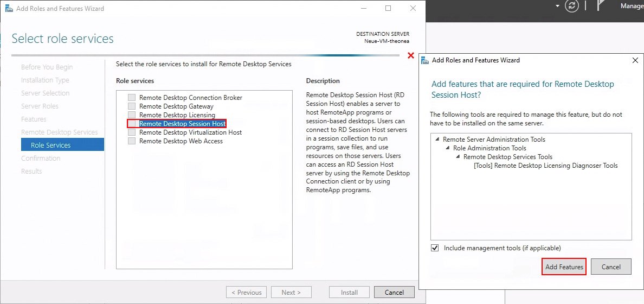Click the red X error icon

pyautogui.click(x=411, y=55)
